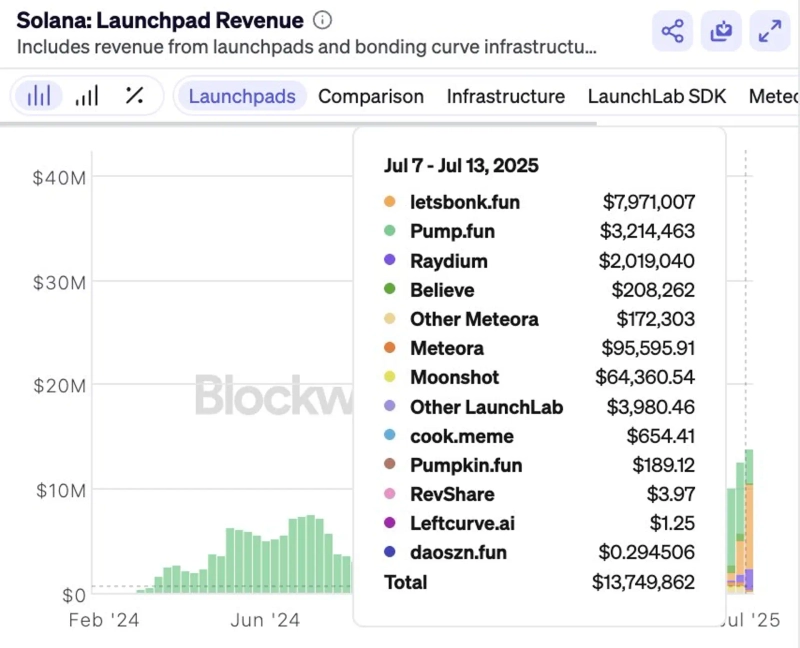Click the purple Raydium legend dot
This screenshot has height=648, width=800.
390,261
